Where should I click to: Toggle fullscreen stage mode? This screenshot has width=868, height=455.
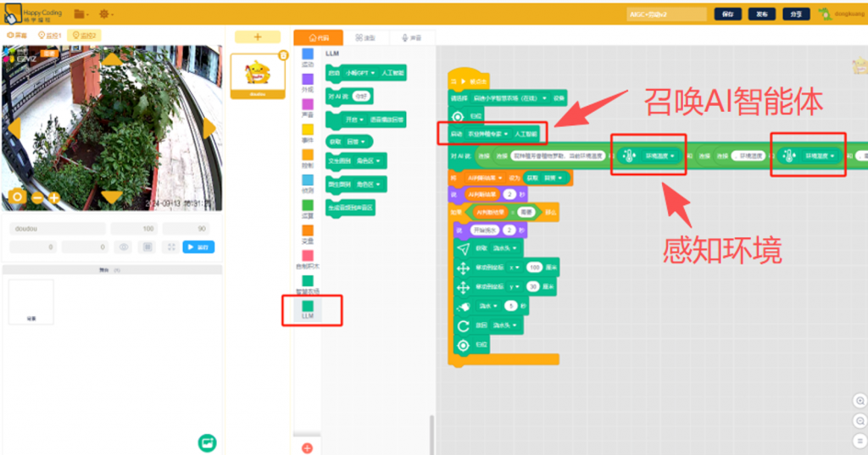pos(171,247)
